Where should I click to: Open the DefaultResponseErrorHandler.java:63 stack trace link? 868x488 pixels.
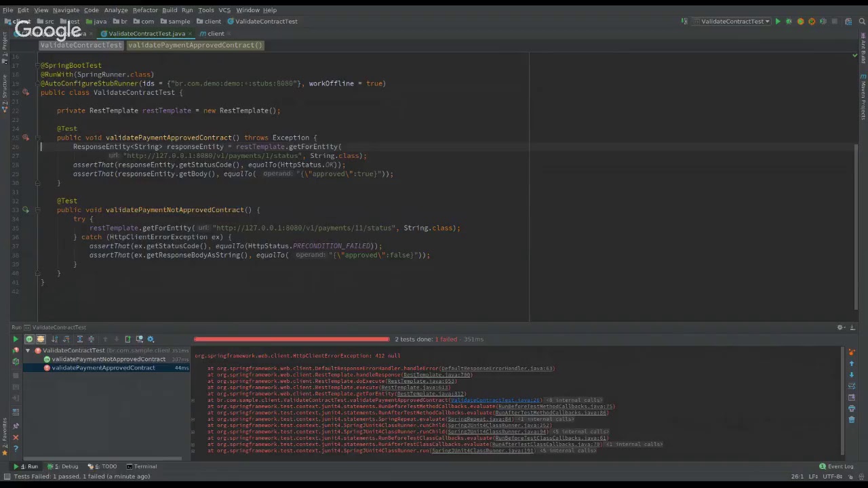coord(497,369)
